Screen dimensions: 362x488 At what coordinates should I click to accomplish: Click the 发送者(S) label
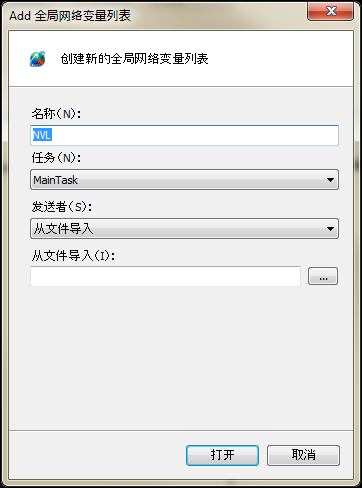[62, 207]
